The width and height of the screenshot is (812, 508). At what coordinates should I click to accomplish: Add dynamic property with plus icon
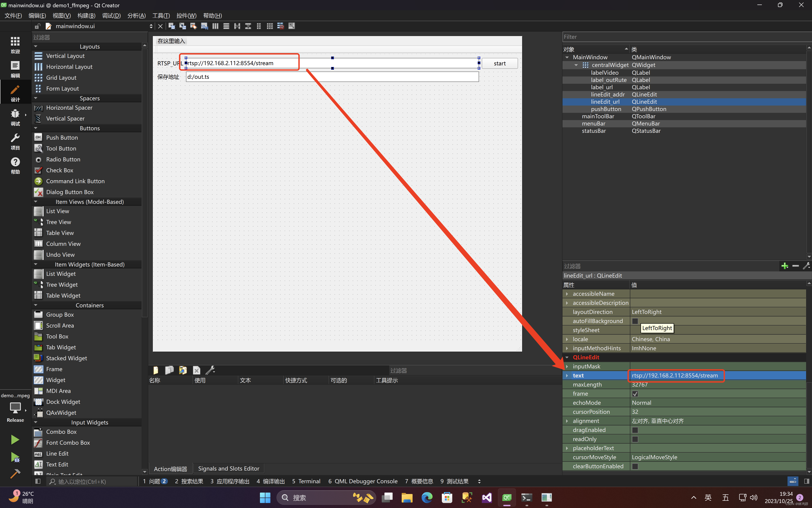point(785,266)
